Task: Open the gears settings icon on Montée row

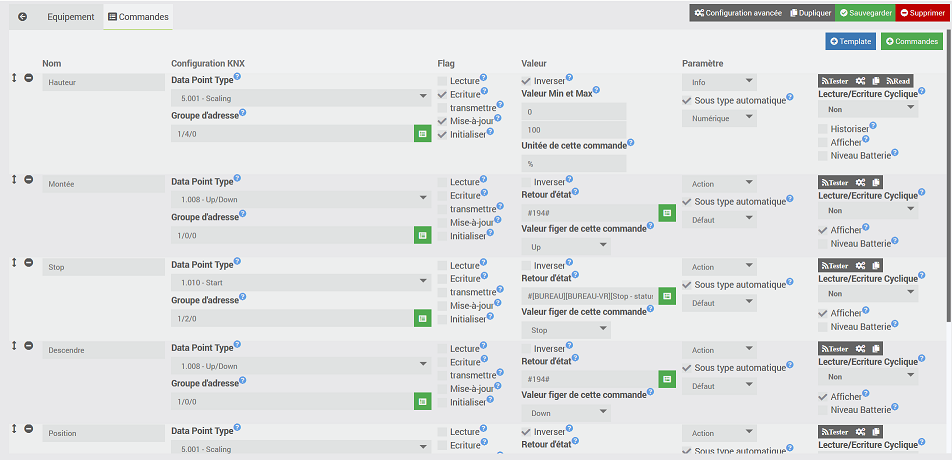Action: pos(860,182)
